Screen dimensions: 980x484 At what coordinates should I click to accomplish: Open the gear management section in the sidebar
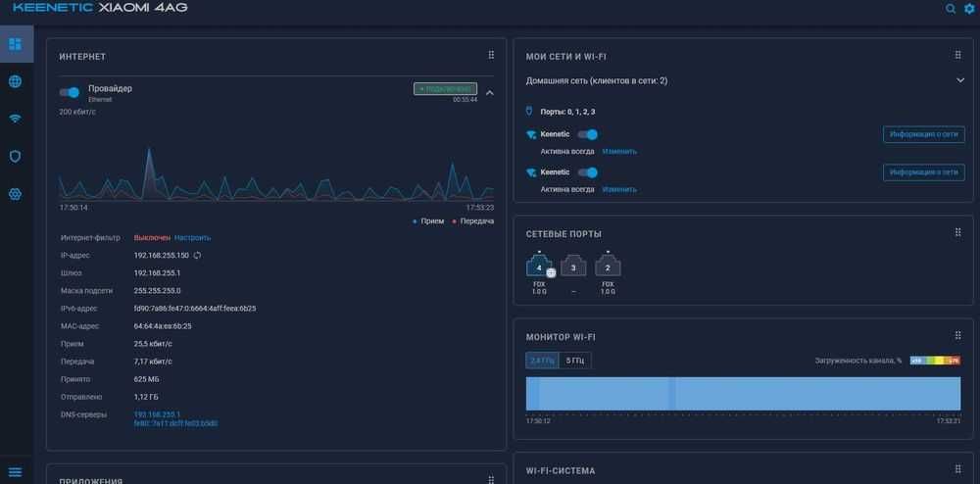pos(16,194)
